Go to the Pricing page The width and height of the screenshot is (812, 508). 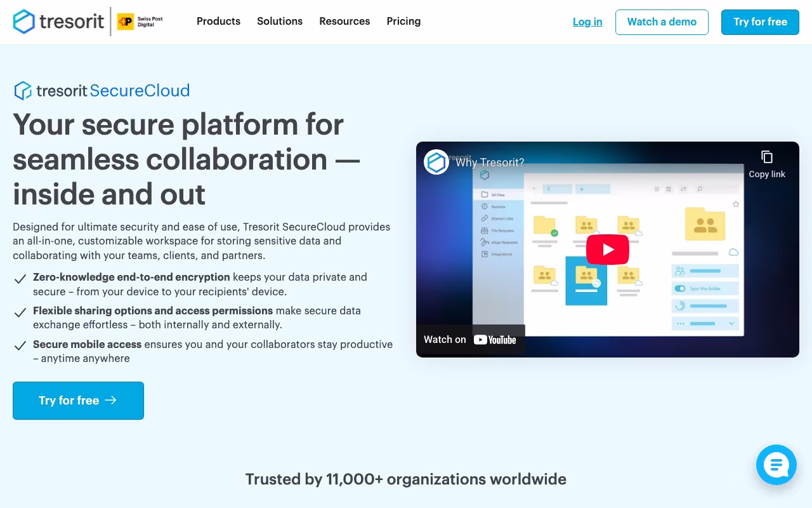(x=403, y=22)
